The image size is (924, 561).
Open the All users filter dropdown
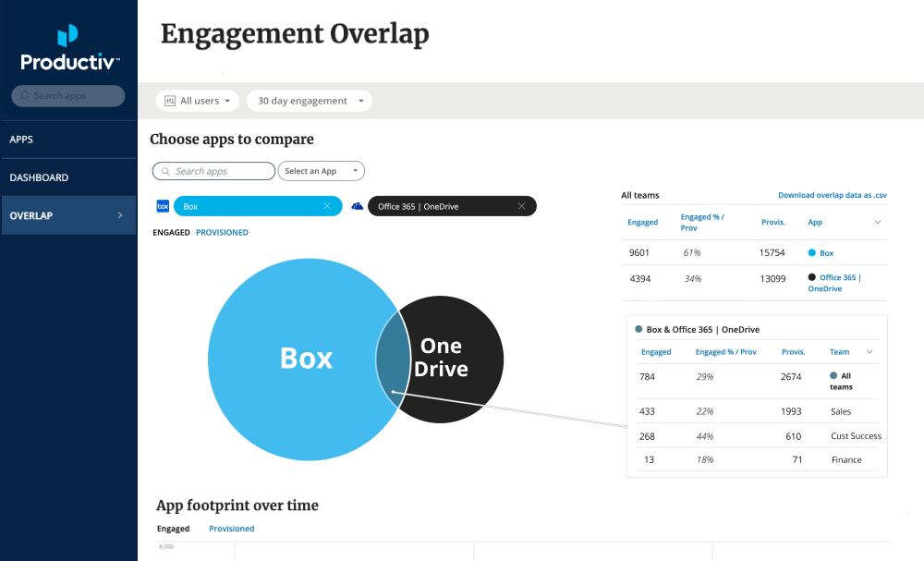198,101
